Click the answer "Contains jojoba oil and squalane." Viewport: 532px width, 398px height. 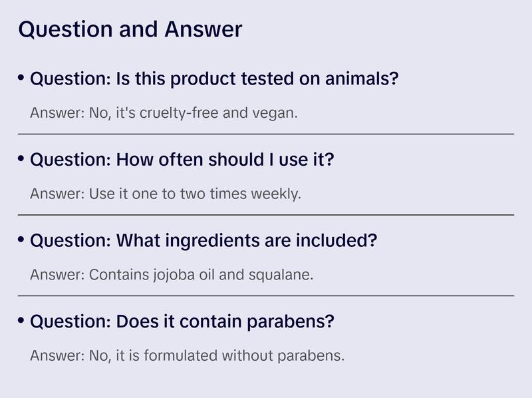pyautogui.click(x=171, y=274)
